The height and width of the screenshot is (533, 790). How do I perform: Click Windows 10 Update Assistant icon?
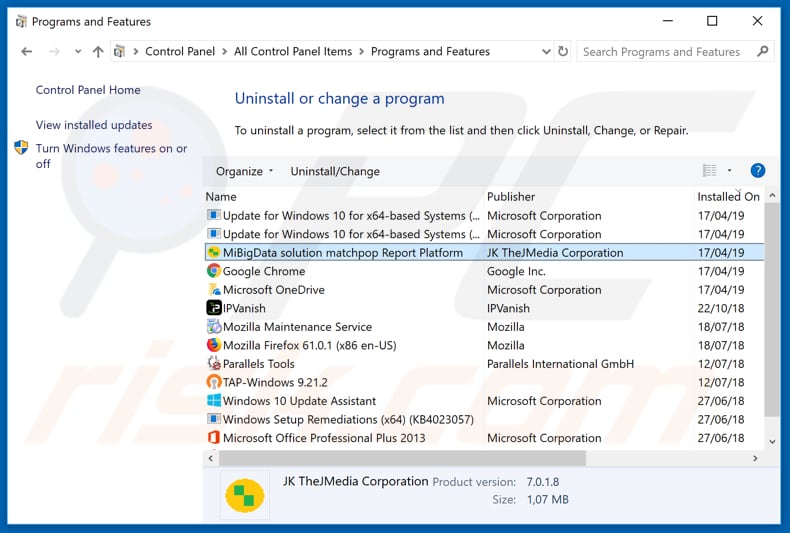(214, 401)
